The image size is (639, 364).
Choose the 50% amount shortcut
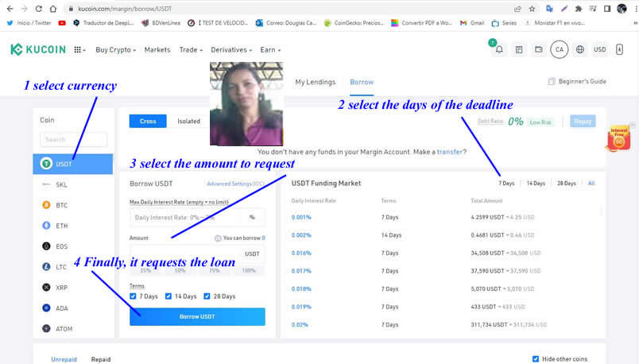coord(180,270)
